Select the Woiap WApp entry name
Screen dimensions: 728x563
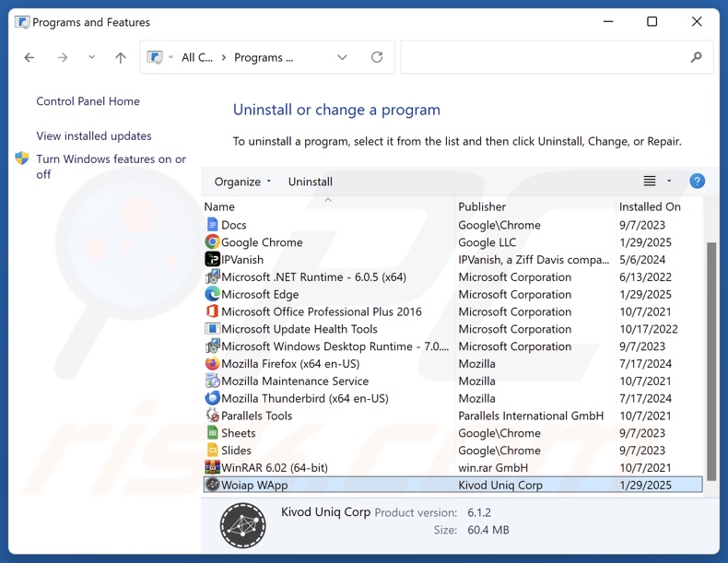tap(254, 485)
